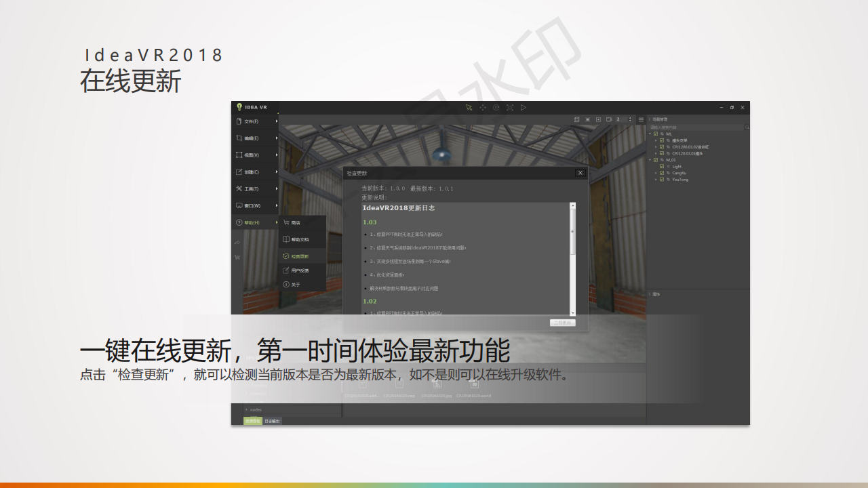868x488 pixels.
Task: Adjust camera number stepper arrows
Action: [630, 119]
